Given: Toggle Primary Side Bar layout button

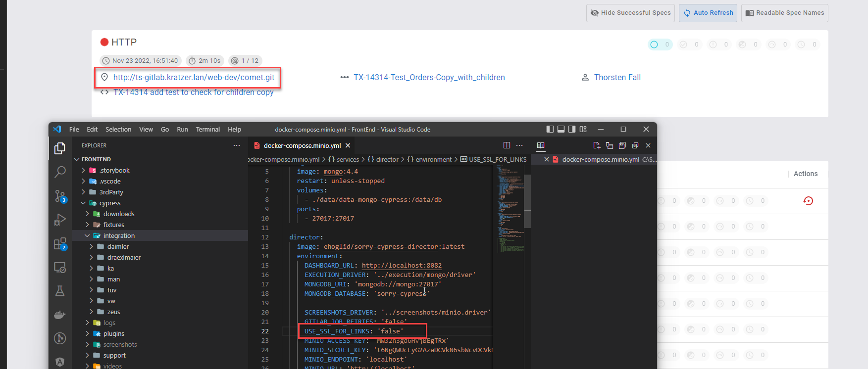Looking at the screenshot, I should (x=550, y=129).
